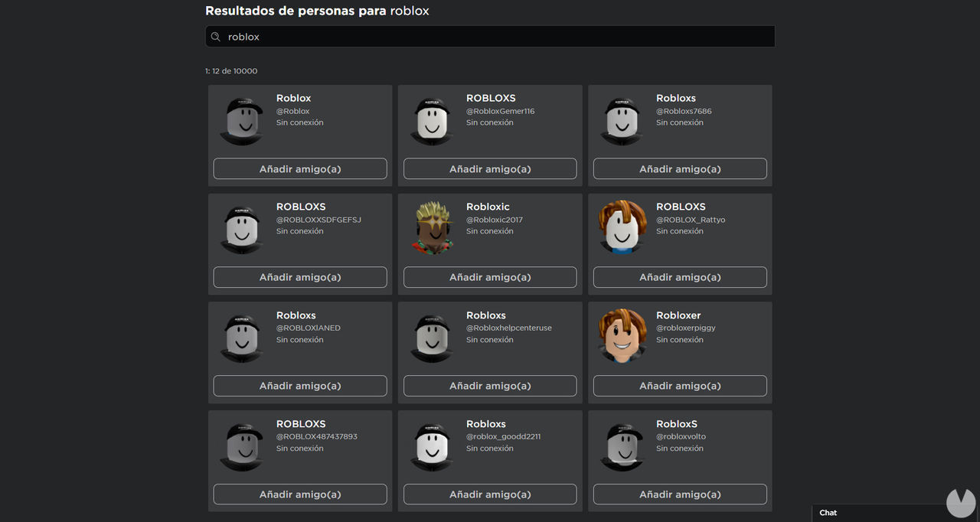This screenshot has width=980, height=522.
Task: Click username @Robloxic2017 text
Action: click(495, 220)
